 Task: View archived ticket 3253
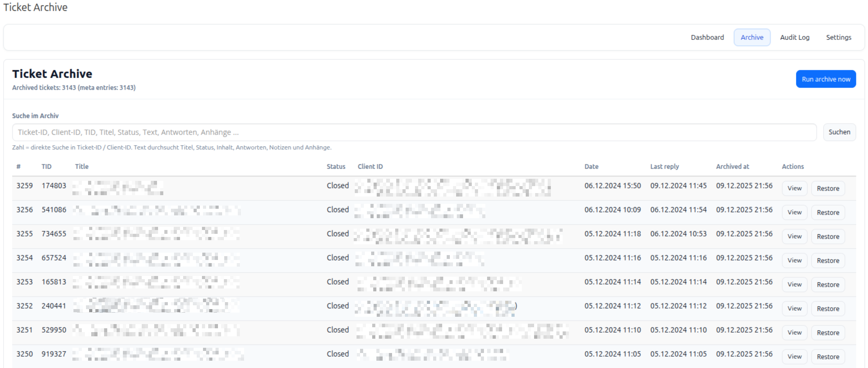coord(794,285)
